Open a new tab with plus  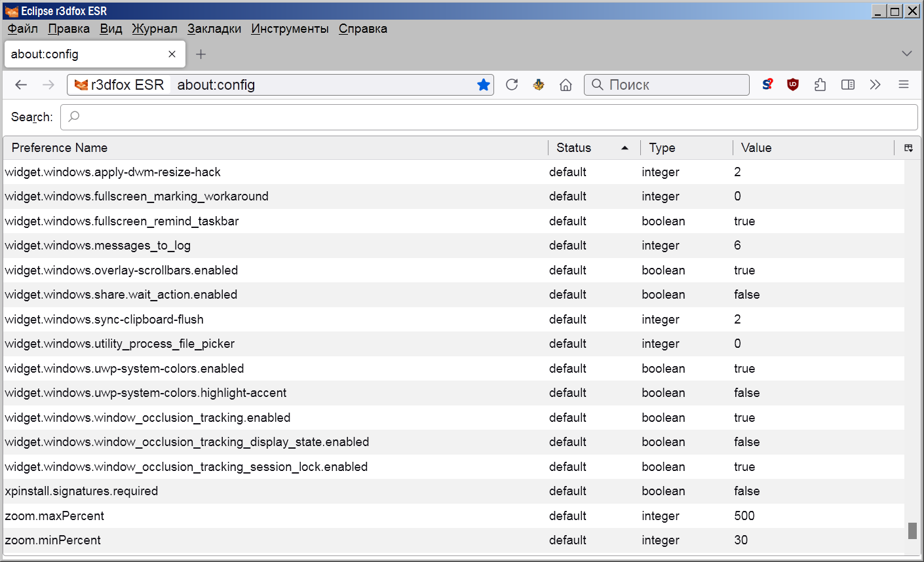click(x=201, y=54)
